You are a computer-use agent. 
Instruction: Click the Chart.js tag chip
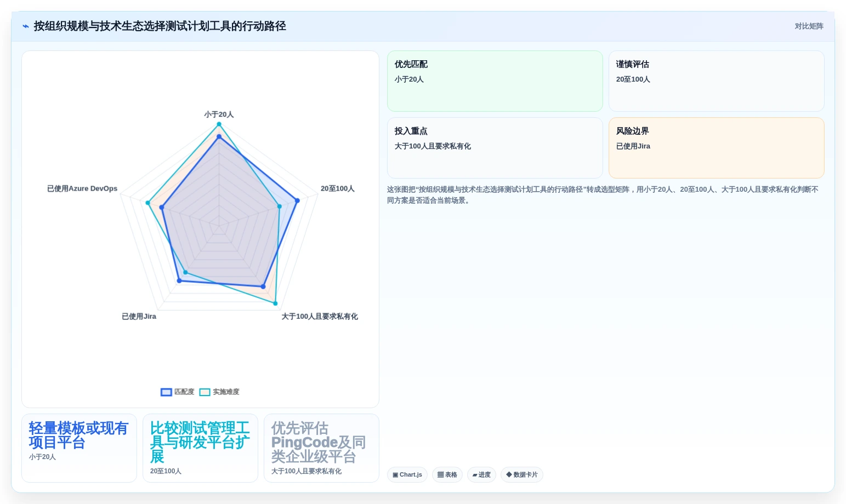(407, 475)
